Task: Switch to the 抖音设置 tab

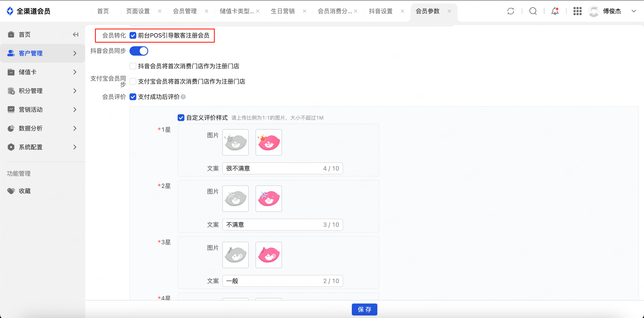Action: 381,11
